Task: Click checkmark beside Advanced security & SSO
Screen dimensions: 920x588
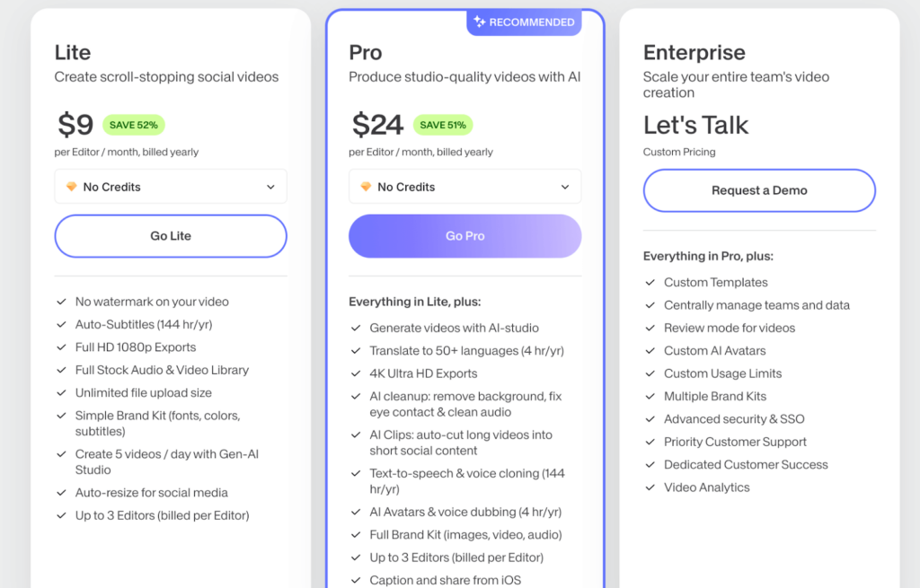Action: [x=650, y=419]
